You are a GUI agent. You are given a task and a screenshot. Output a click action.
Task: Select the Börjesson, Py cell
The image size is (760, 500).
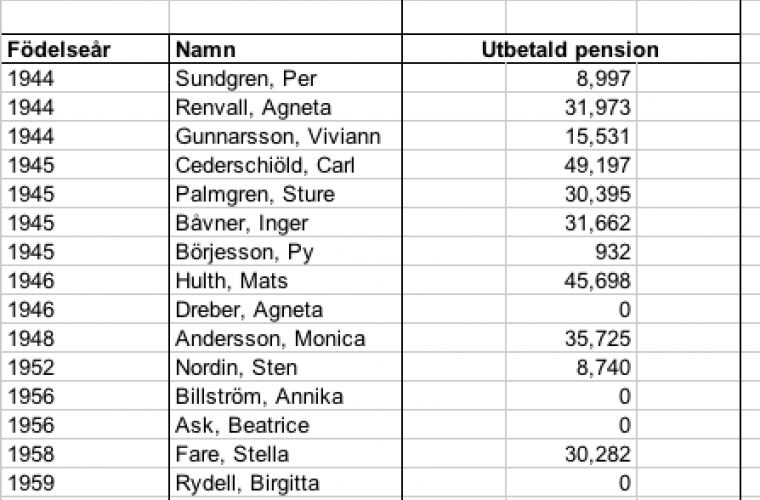click(x=245, y=252)
